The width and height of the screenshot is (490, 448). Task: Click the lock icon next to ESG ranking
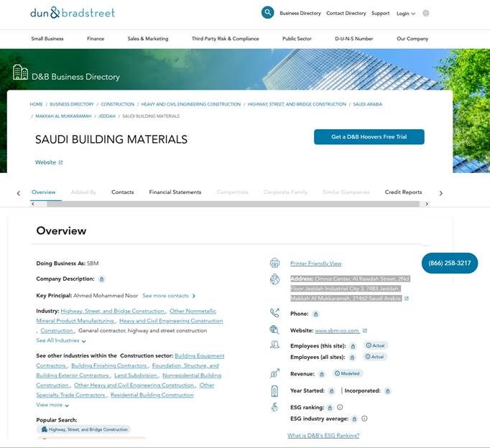click(x=330, y=408)
